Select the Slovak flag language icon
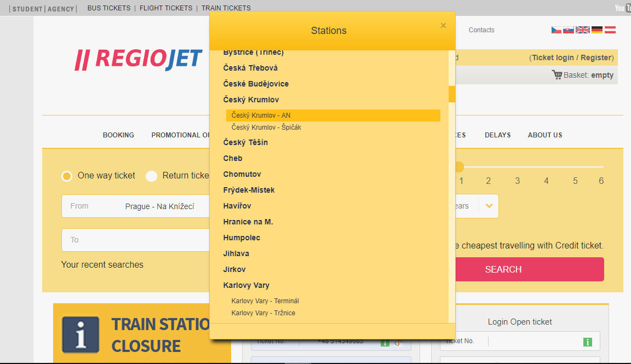631x364 pixels. [x=569, y=30]
